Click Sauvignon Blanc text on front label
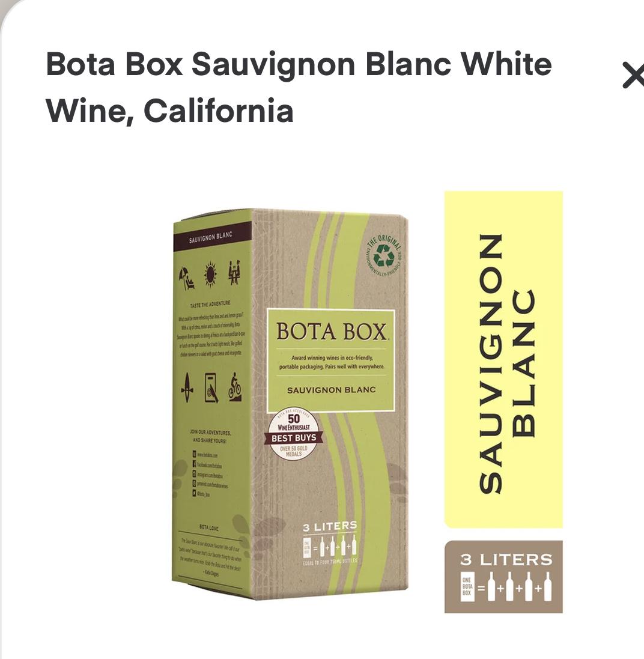This screenshot has height=659, width=644. click(x=331, y=390)
